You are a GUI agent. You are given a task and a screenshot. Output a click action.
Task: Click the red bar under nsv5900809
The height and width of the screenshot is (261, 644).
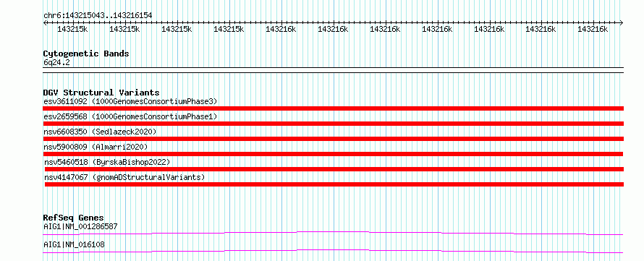point(333,154)
